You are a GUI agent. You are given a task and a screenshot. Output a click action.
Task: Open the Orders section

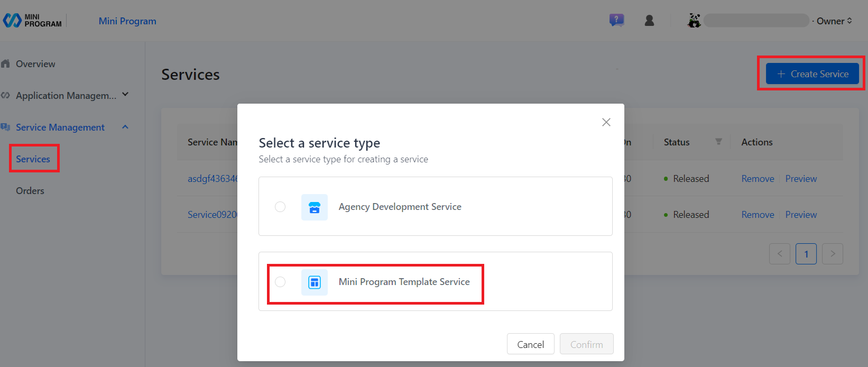tap(30, 190)
